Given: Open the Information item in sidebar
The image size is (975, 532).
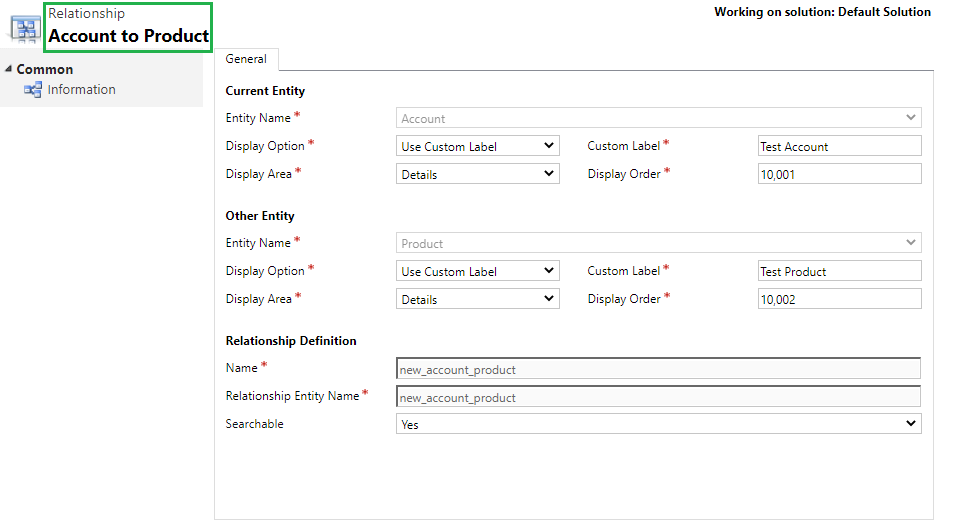Looking at the screenshot, I should point(81,89).
